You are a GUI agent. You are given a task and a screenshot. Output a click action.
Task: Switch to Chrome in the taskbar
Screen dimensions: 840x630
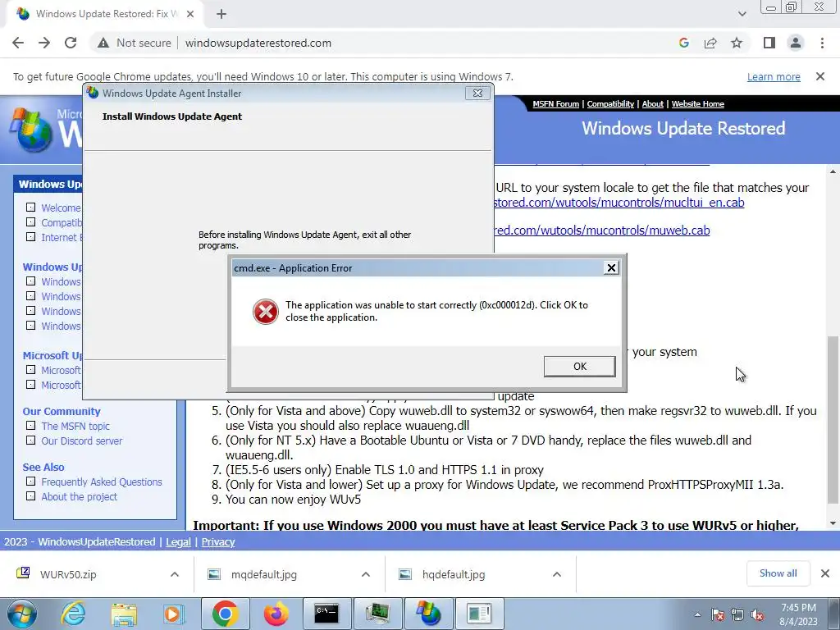point(225,614)
